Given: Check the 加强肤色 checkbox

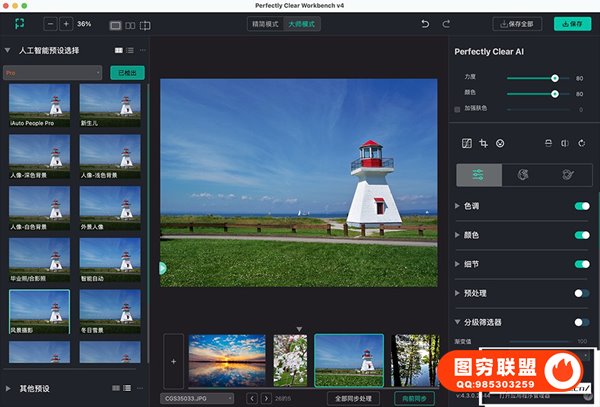Looking at the screenshot, I should [458, 109].
